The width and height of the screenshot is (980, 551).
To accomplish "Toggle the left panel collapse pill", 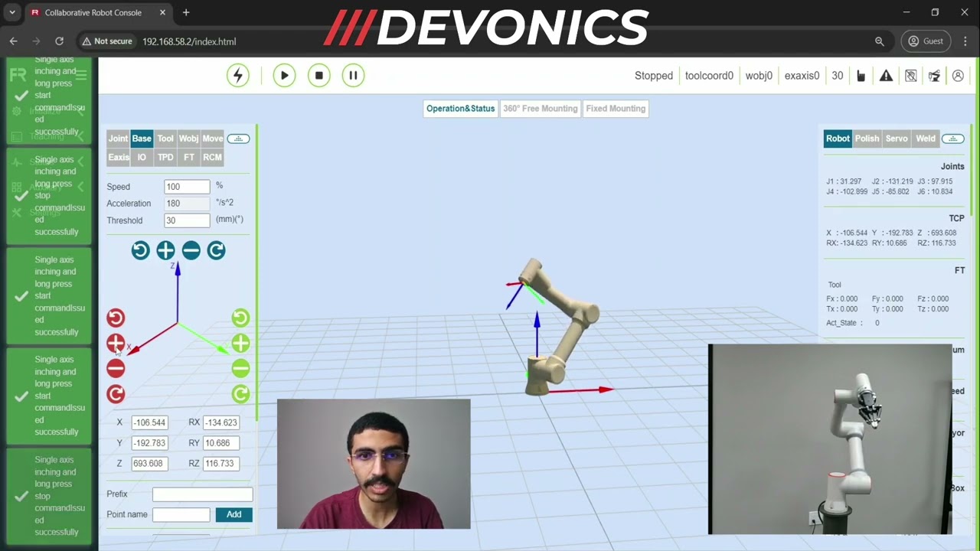I will click(238, 139).
